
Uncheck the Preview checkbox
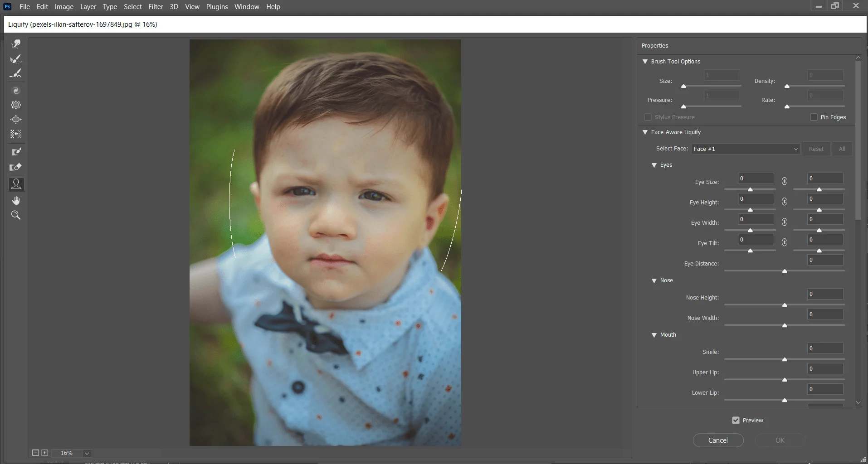(736, 420)
